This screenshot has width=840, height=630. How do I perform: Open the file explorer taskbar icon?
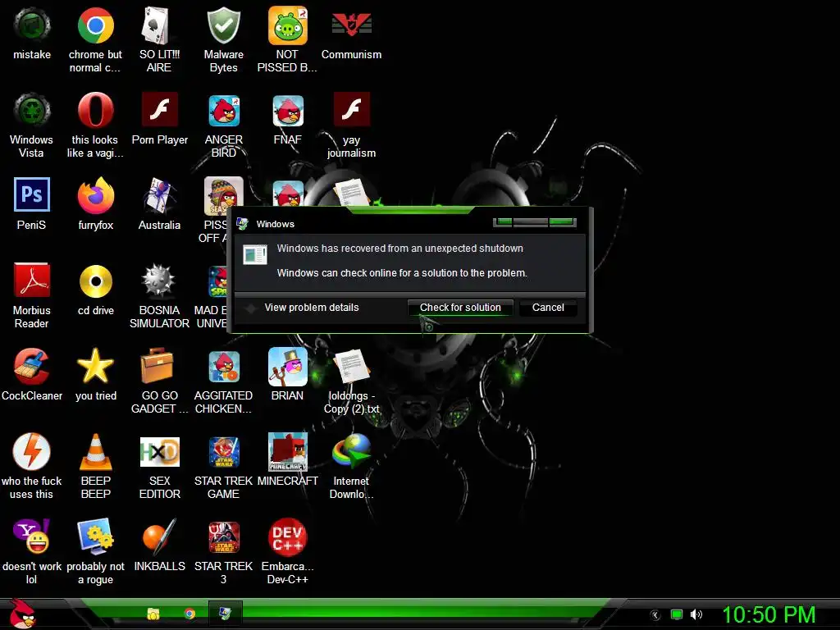[x=153, y=614]
